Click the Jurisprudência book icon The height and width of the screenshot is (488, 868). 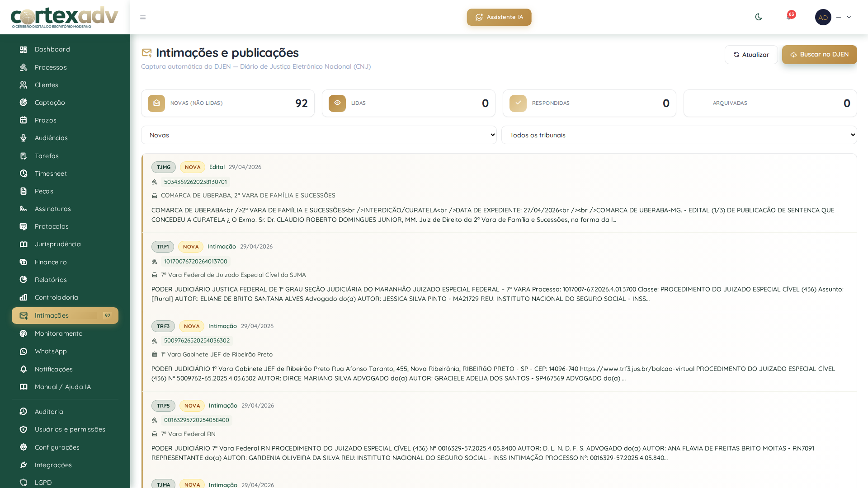click(24, 244)
